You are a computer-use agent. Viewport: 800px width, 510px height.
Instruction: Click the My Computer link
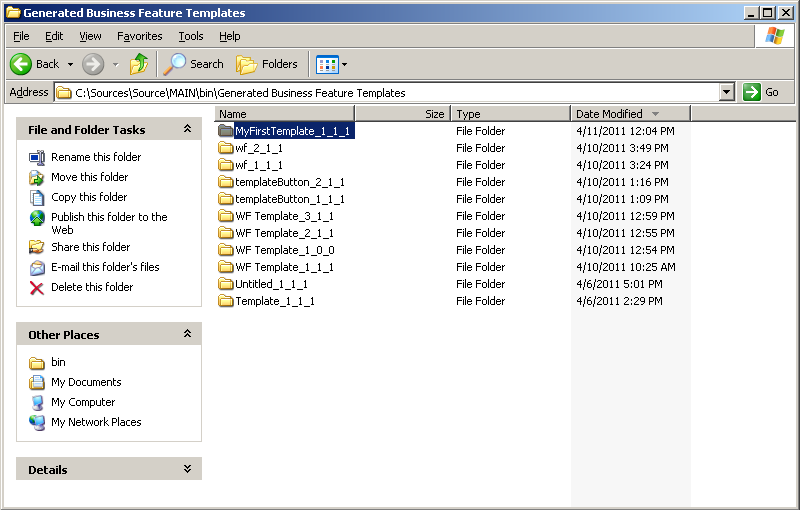coord(83,402)
